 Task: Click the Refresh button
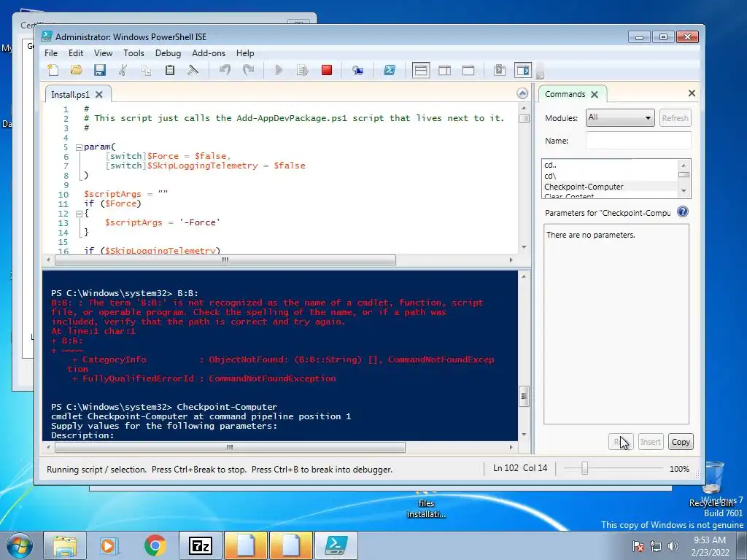click(x=675, y=118)
